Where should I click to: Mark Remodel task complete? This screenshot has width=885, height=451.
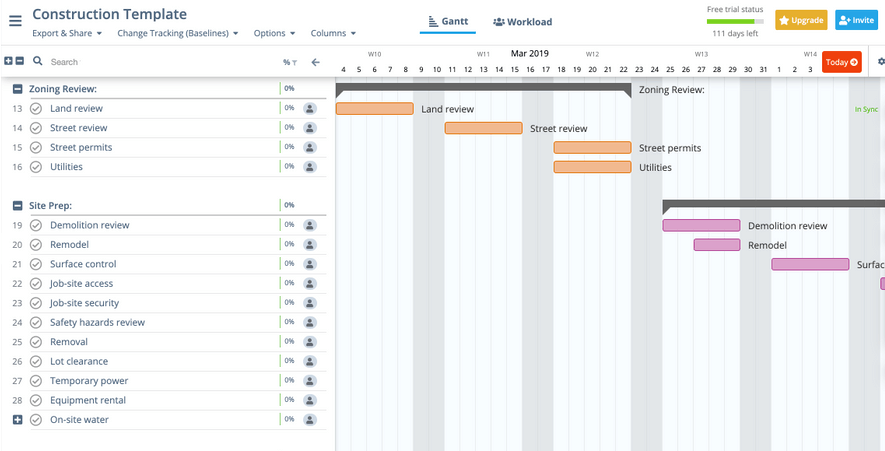click(36, 245)
